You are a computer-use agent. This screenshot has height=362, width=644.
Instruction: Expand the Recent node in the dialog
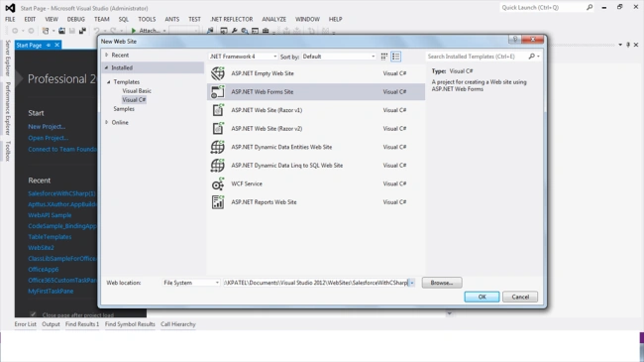click(107, 55)
